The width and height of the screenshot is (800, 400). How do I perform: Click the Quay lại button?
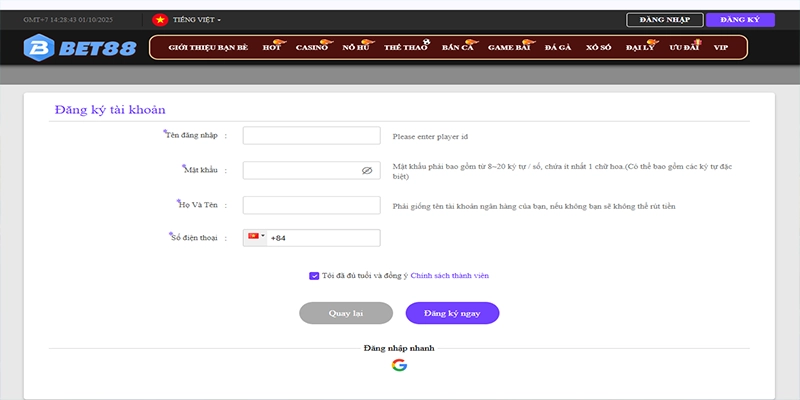tap(346, 313)
